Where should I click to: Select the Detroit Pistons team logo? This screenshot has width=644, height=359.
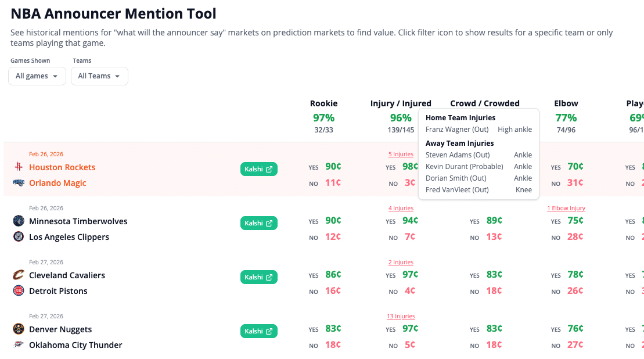click(x=18, y=291)
